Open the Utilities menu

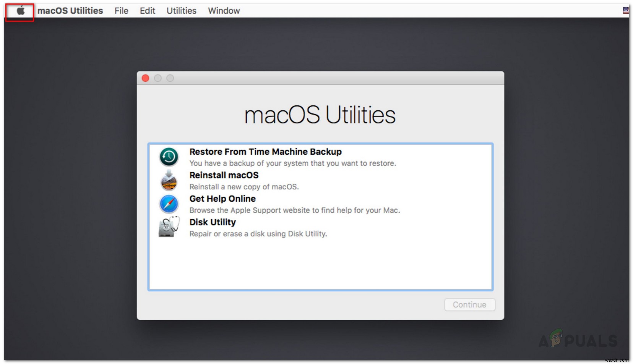coord(181,10)
